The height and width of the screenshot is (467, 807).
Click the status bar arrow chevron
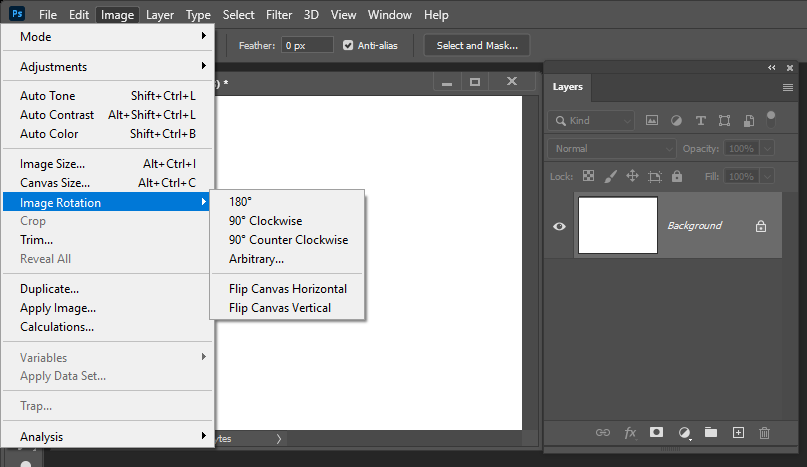(278, 439)
